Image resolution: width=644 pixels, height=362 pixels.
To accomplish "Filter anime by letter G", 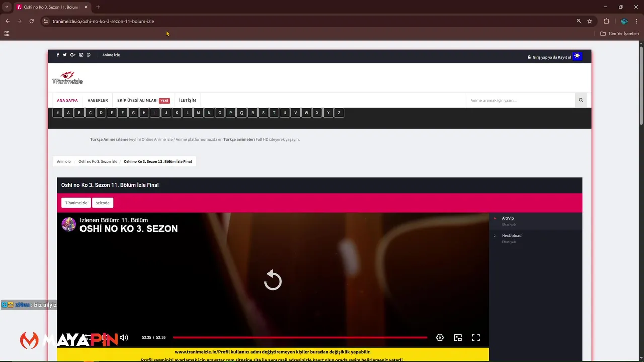I will [x=133, y=113].
